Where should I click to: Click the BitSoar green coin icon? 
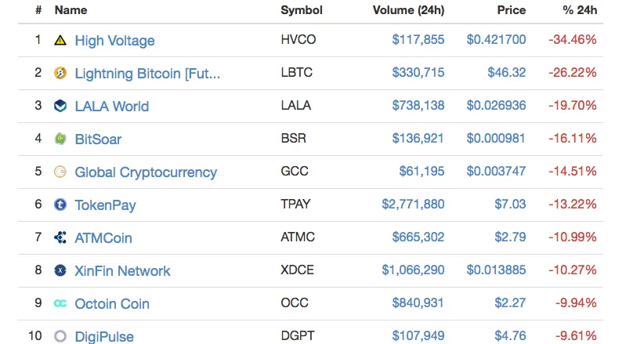click(x=60, y=139)
